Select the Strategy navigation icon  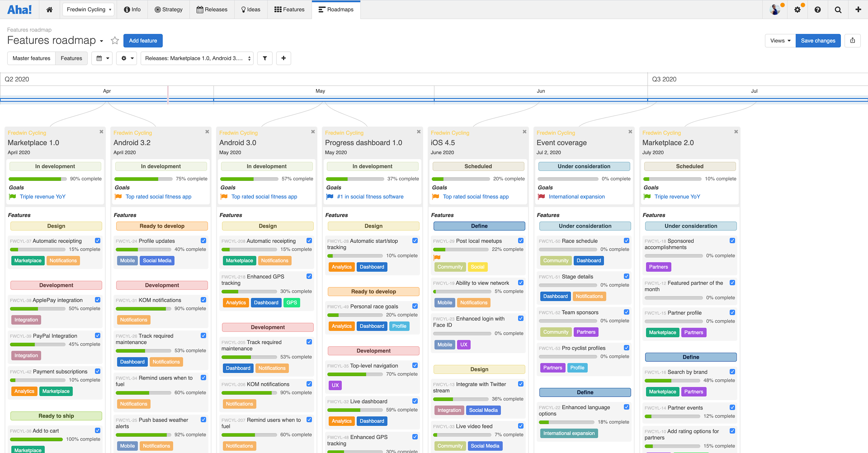tap(157, 10)
